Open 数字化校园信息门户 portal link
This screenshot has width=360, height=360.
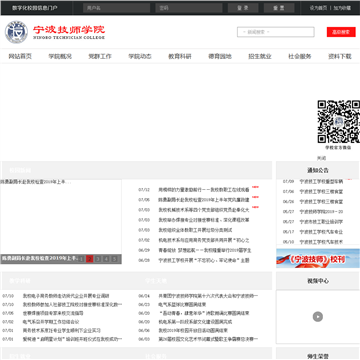35,8
